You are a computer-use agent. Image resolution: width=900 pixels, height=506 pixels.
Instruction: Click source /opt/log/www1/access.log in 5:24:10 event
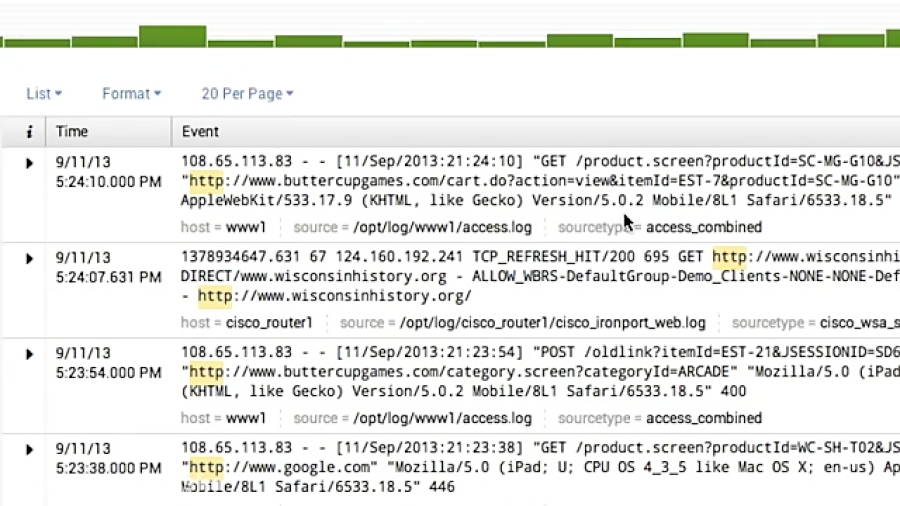[x=443, y=227]
